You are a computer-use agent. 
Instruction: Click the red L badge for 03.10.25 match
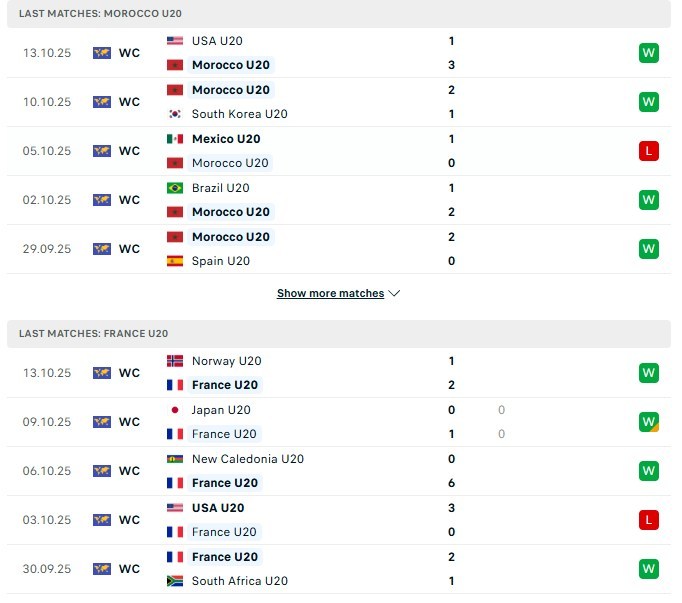(649, 520)
